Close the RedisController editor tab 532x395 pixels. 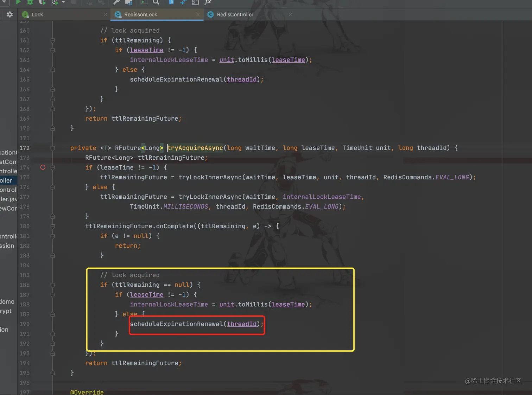coord(291,14)
